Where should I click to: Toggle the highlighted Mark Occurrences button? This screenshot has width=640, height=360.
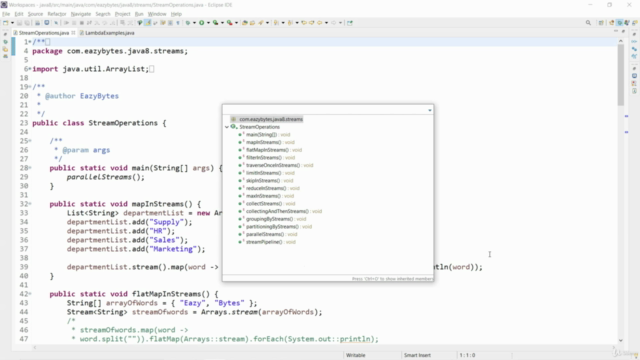pos(148,23)
